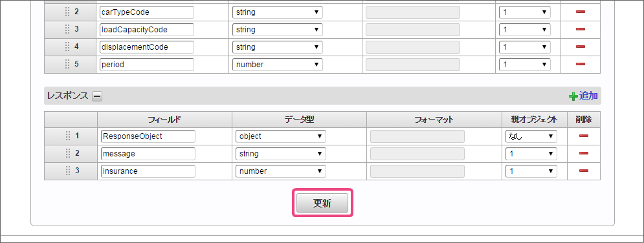Remove the message response row

584,153
